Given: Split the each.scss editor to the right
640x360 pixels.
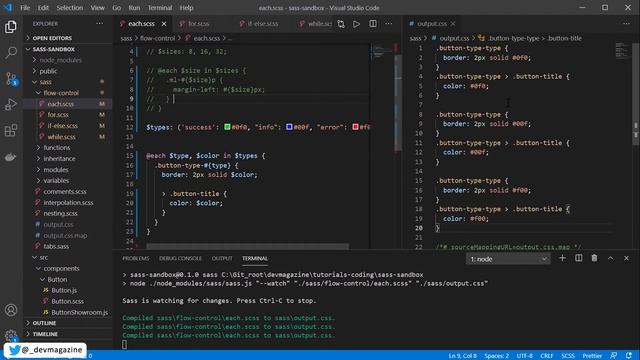Looking at the screenshot, I should click(373, 24).
